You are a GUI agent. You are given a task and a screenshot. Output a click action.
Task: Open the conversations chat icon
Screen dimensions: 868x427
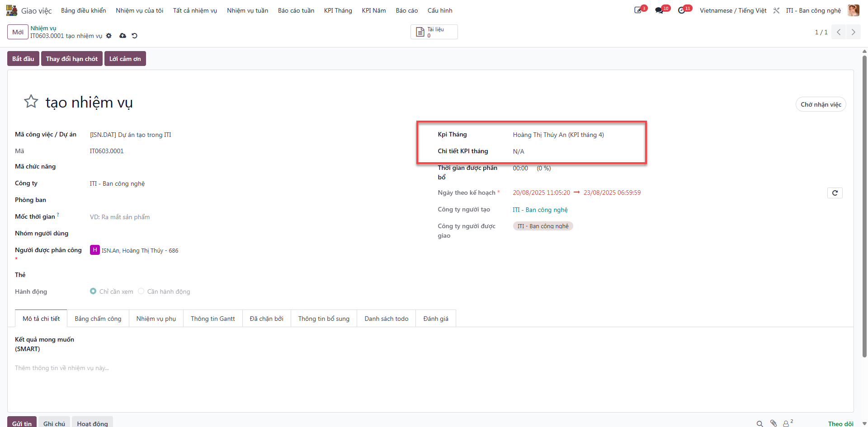[659, 10]
